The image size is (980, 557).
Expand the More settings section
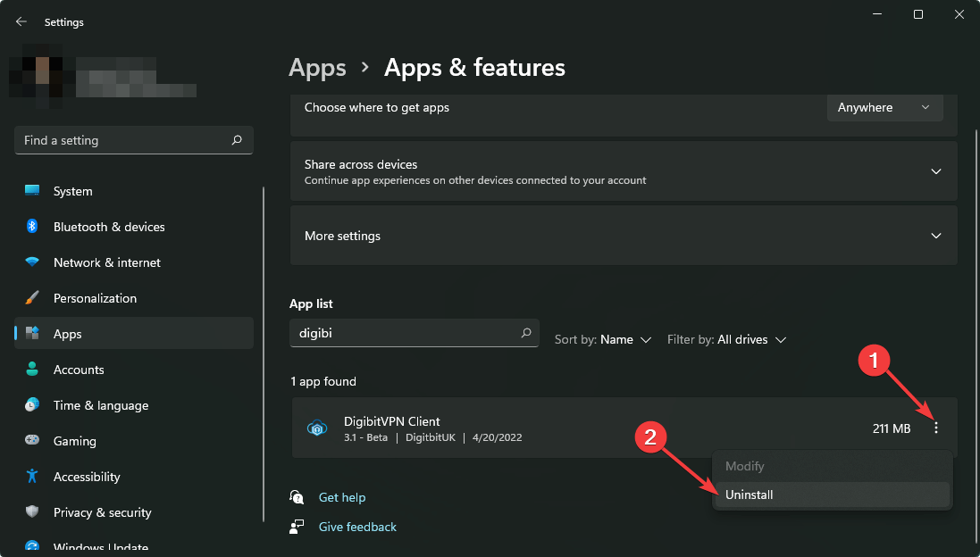[935, 237]
